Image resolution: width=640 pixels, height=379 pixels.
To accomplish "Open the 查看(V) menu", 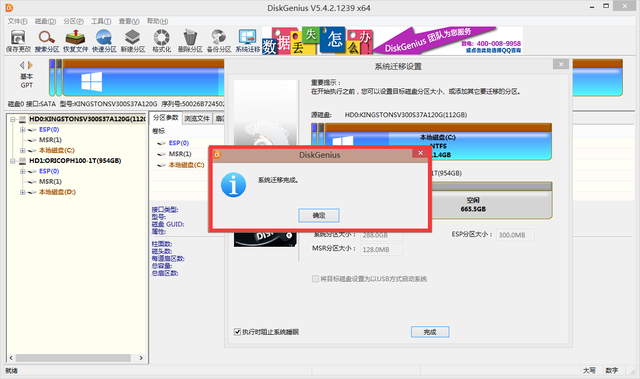I will (x=129, y=21).
